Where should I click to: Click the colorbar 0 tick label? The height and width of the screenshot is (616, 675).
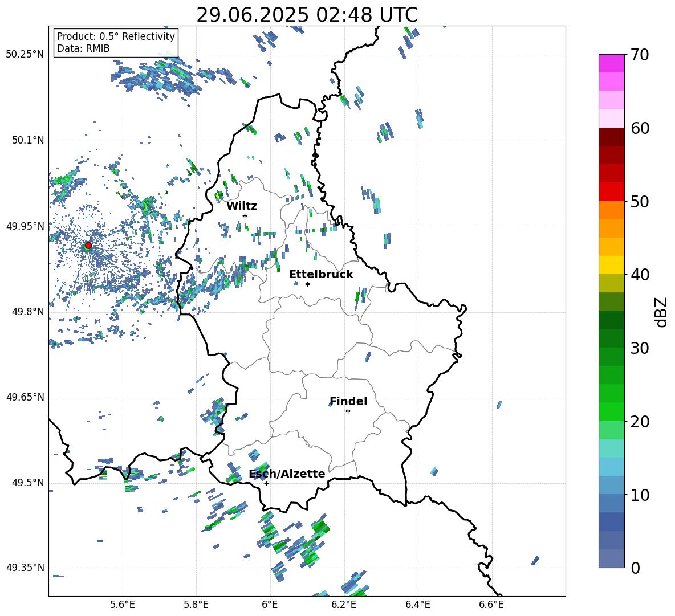click(x=636, y=568)
